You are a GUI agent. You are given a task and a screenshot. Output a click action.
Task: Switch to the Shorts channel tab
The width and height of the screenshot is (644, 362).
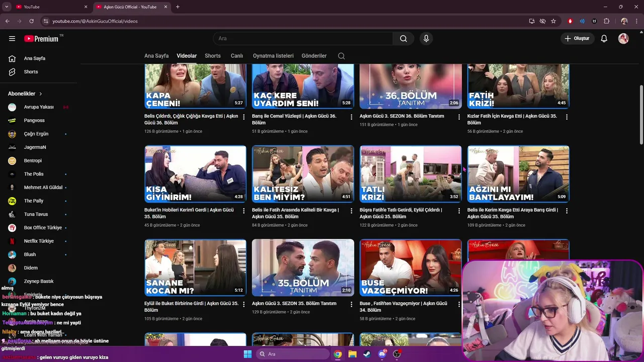pyautogui.click(x=213, y=56)
